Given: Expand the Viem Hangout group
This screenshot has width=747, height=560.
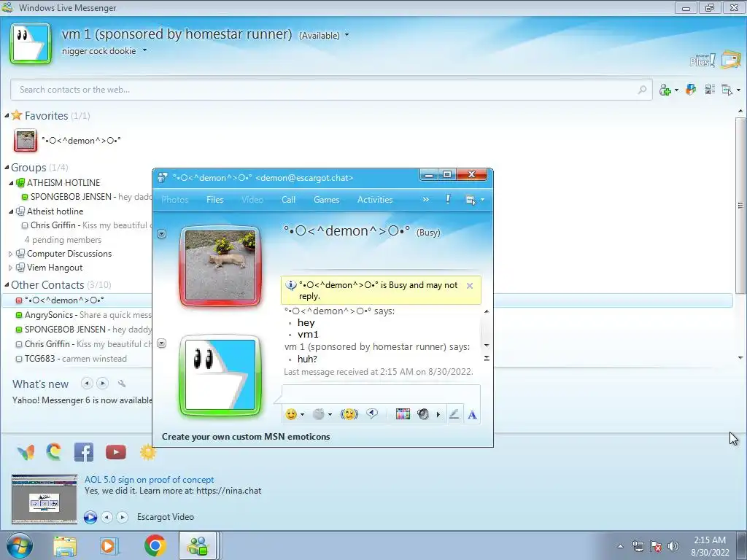Looking at the screenshot, I should pos(10,268).
